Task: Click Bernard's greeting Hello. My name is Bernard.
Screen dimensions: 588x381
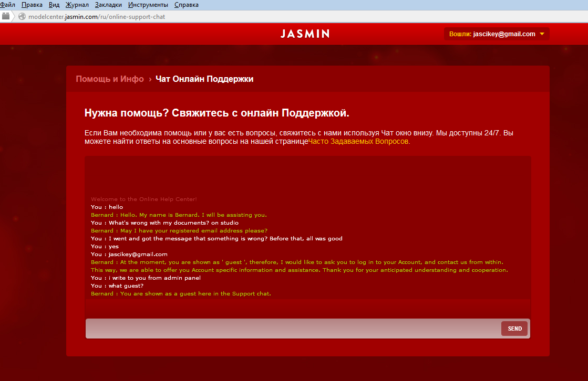Action: tap(179, 215)
